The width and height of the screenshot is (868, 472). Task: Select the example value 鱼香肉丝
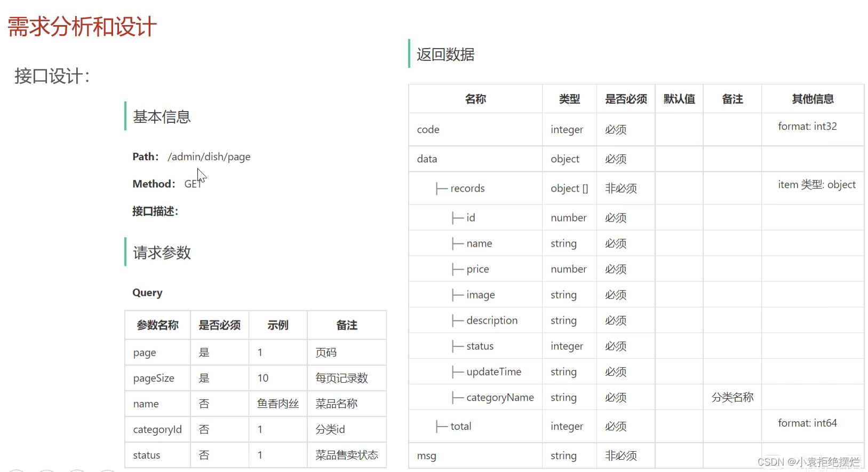tap(278, 404)
